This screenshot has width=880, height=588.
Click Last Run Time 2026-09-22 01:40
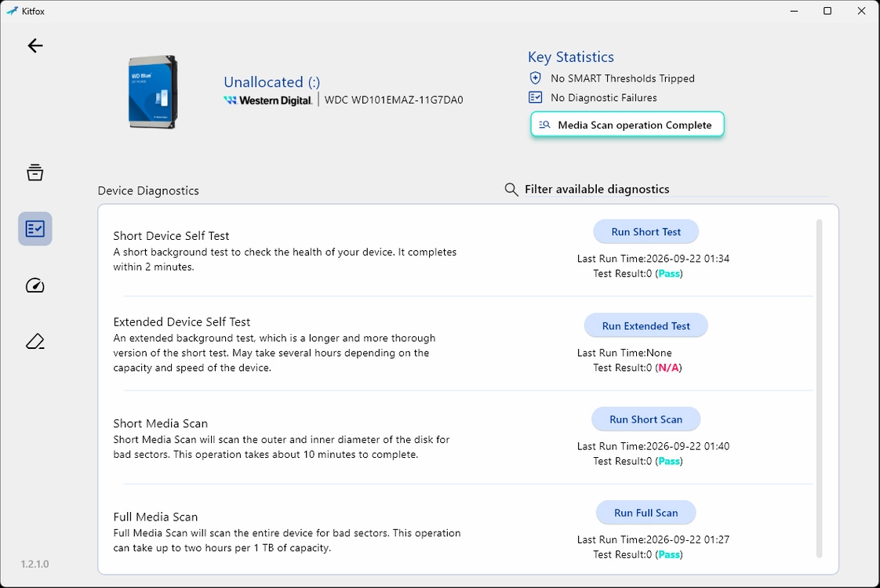pyautogui.click(x=653, y=446)
